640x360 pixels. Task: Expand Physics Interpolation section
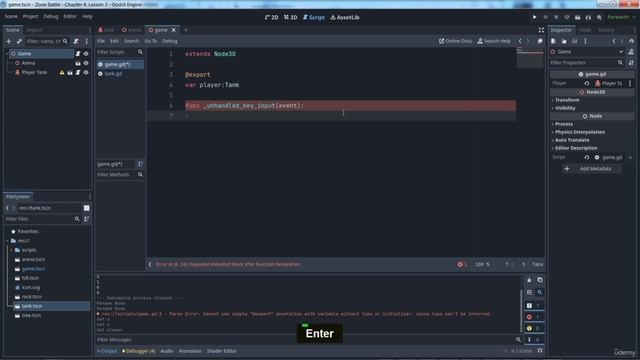580,132
